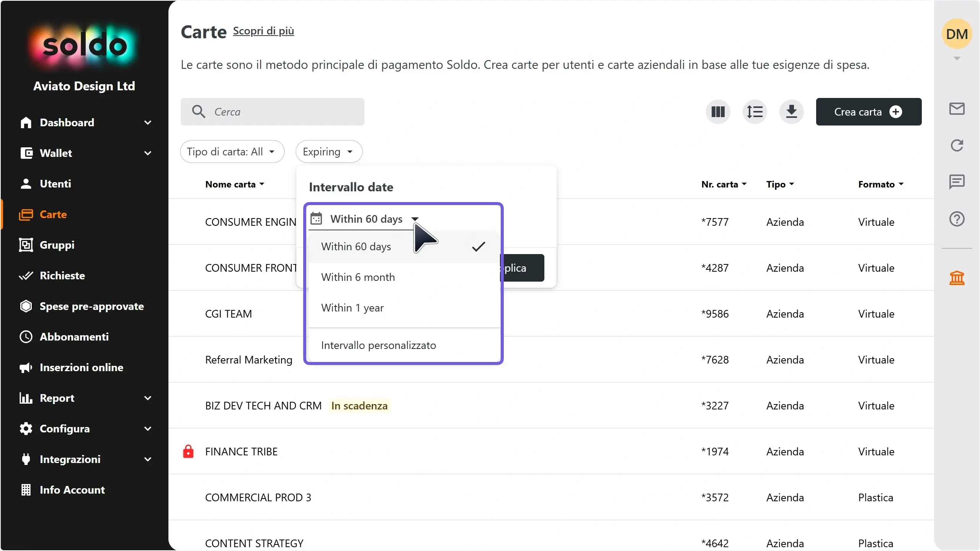980x551 pixels.
Task: Open the column settings icon
Action: [718, 112]
